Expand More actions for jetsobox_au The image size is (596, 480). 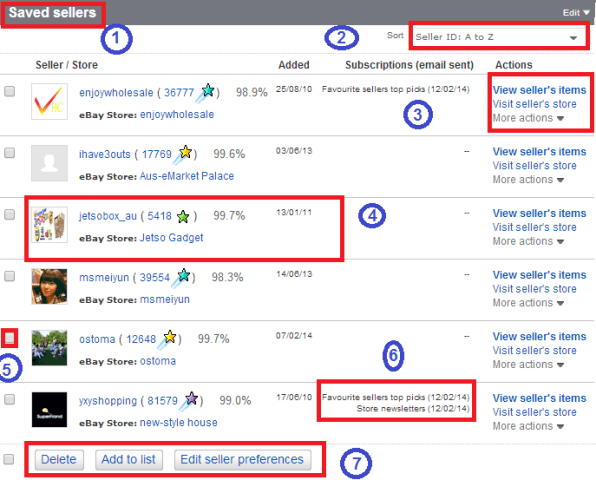coord(528,241)
